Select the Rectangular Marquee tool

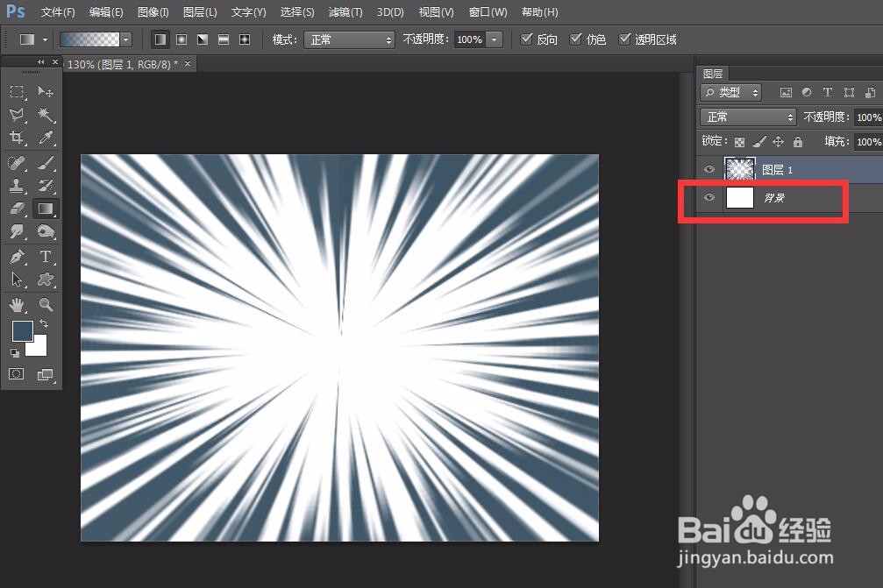pos(17,92)
